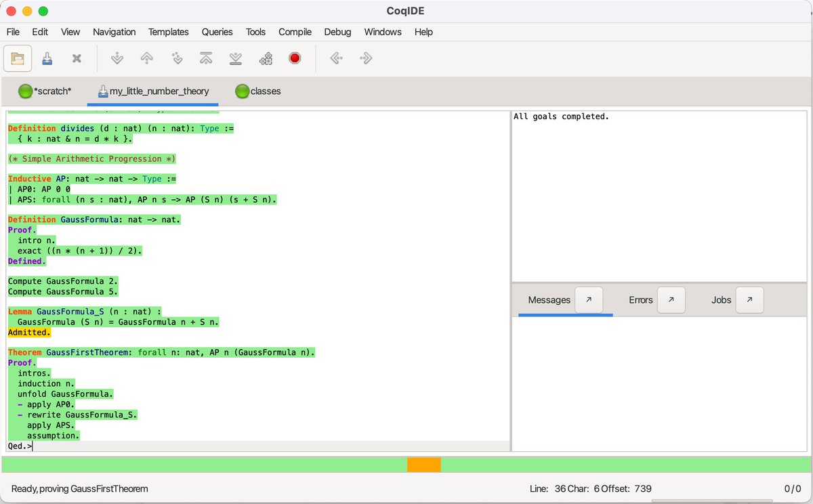Detach the Errors panel

pos(671,299)
